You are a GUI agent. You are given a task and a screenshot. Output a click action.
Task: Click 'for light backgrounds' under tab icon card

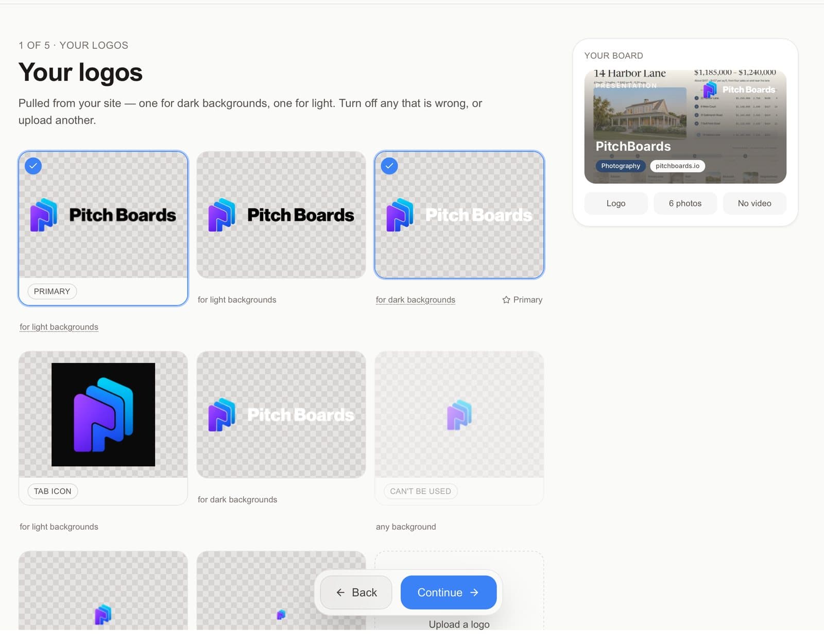[59, 527]
